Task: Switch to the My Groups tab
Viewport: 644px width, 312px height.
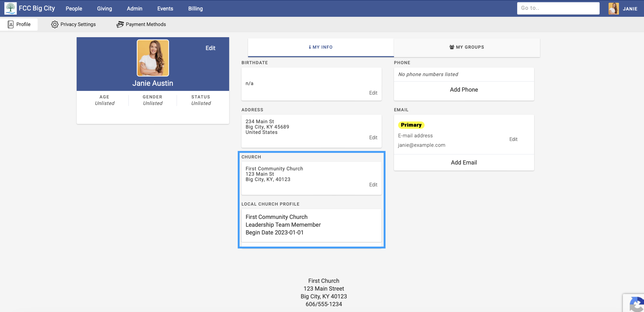Action: pos(467,47)
